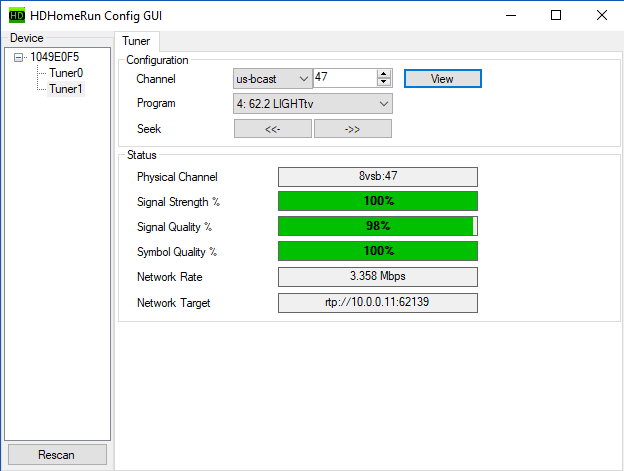Click the Signal Quality 98% bar
The image size is (624, 471).
378,226
